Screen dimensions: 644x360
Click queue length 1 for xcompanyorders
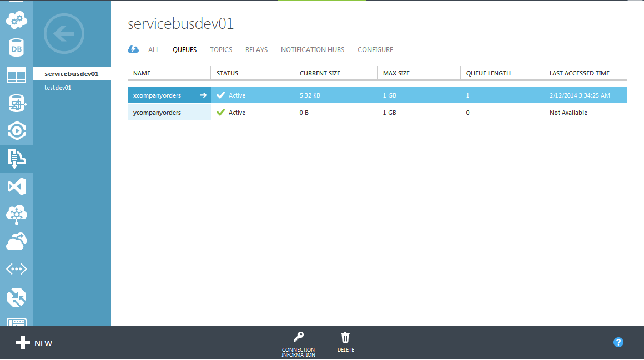coord(467,95)
